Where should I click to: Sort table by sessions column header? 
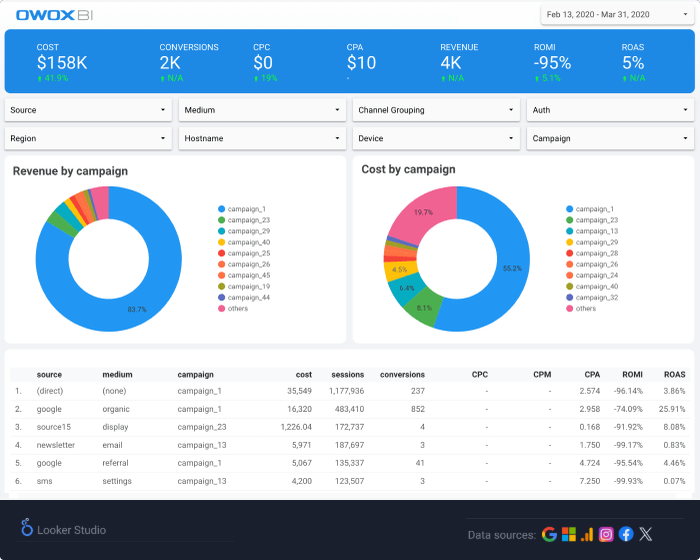click(347, 375)
